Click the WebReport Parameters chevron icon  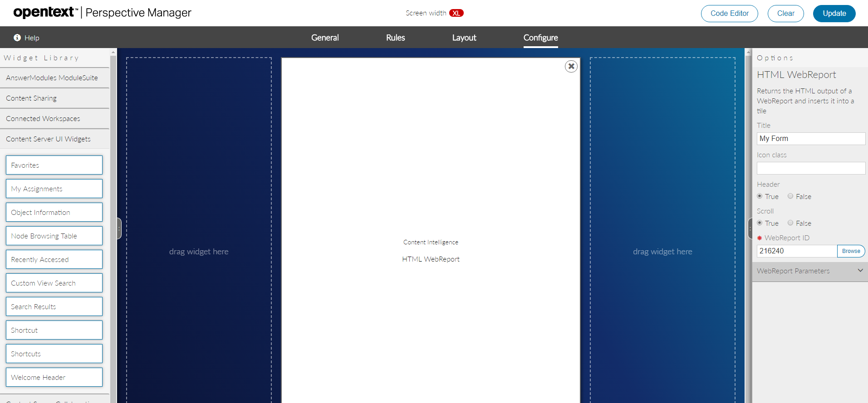[x=860, y=271]
